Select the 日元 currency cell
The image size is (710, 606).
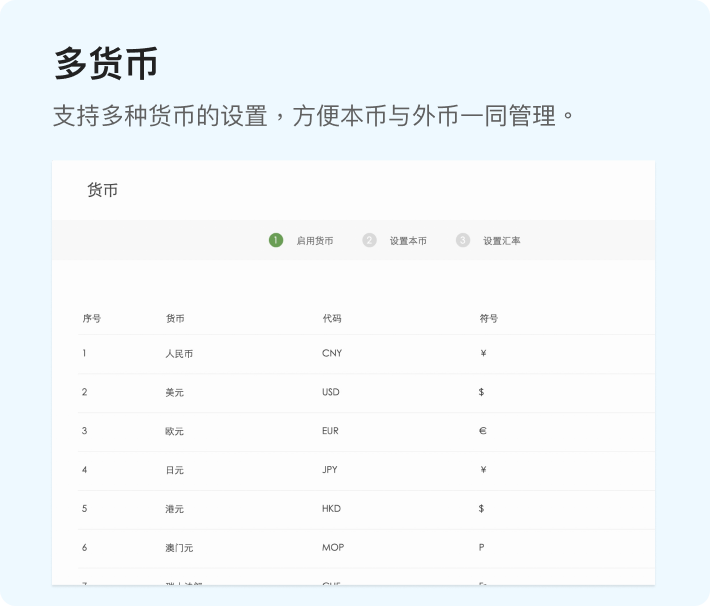pos(174,470)
